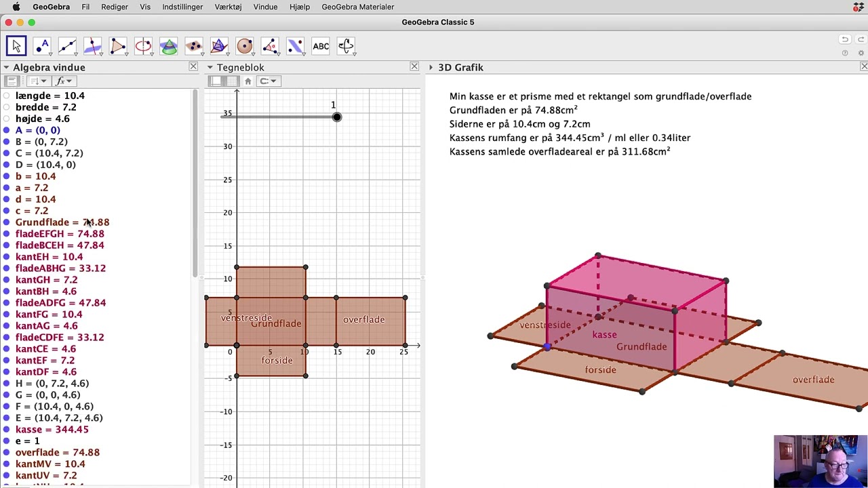This screenshot has height=488, width=868.
Task: Collapse the Algebra vindue panel triangle
Action: [x=6, y=67]
